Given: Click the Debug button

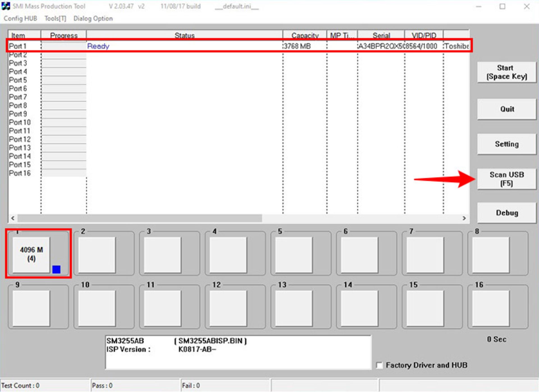Looking at the screenshot, I should coord(506,213).
